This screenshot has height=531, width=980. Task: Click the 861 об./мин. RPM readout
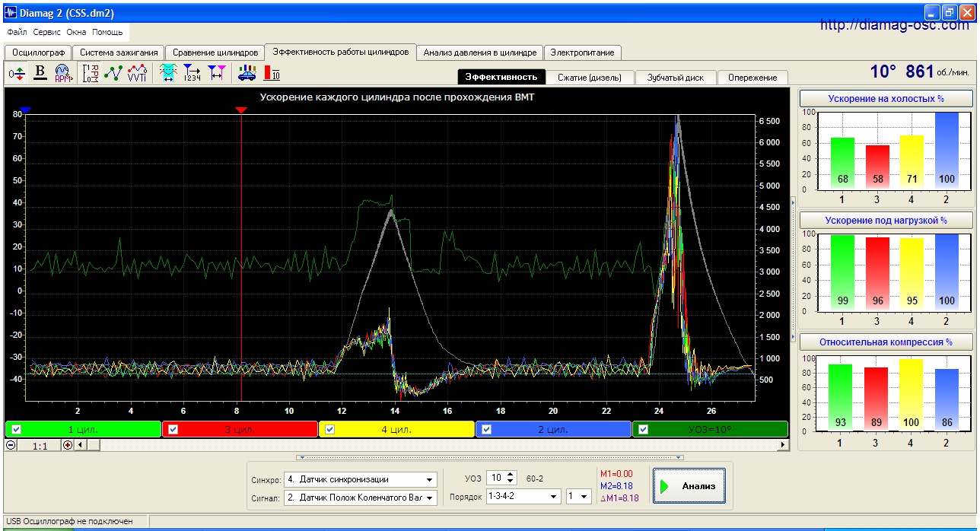pos(937,72)
